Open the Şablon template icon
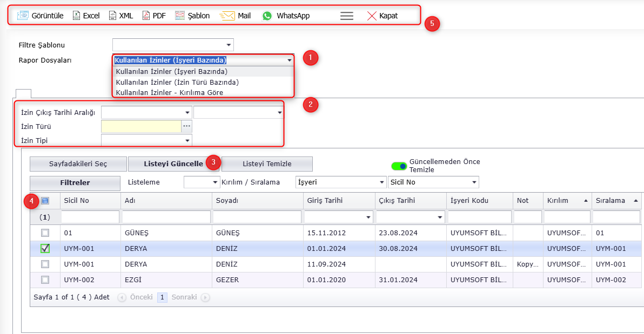644x334 pixels. 180,16
